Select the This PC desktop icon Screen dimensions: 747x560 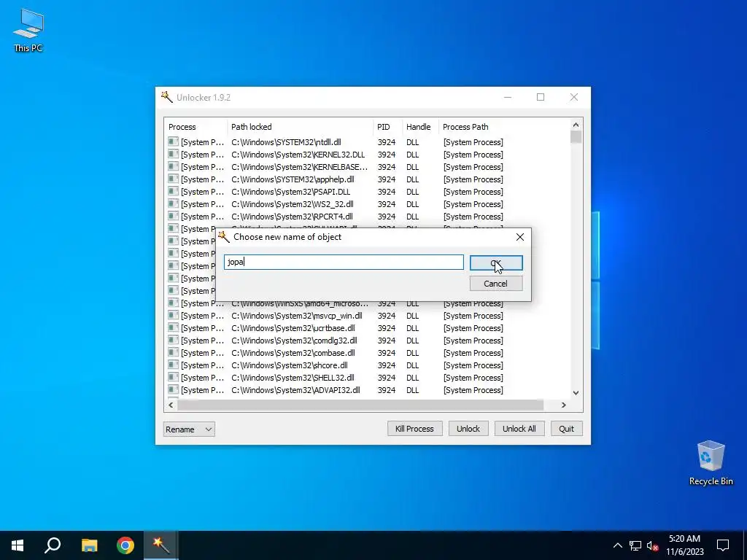tap(28, 31)
